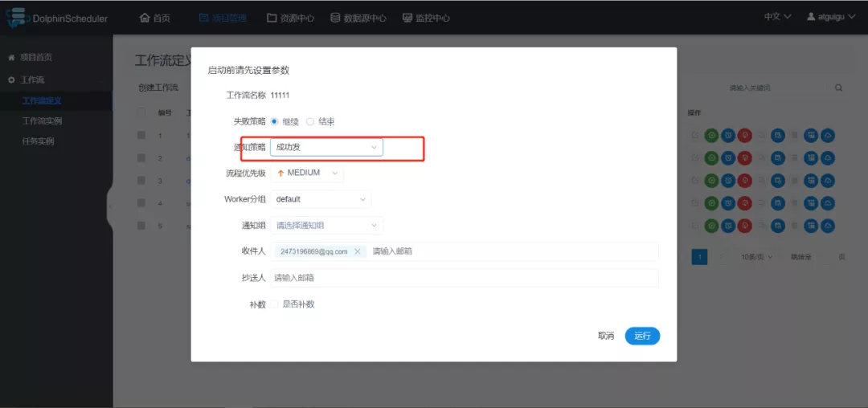Open cron manage icon in row 2
Screen dimensions: 868x408
click(x=778, y=158)
